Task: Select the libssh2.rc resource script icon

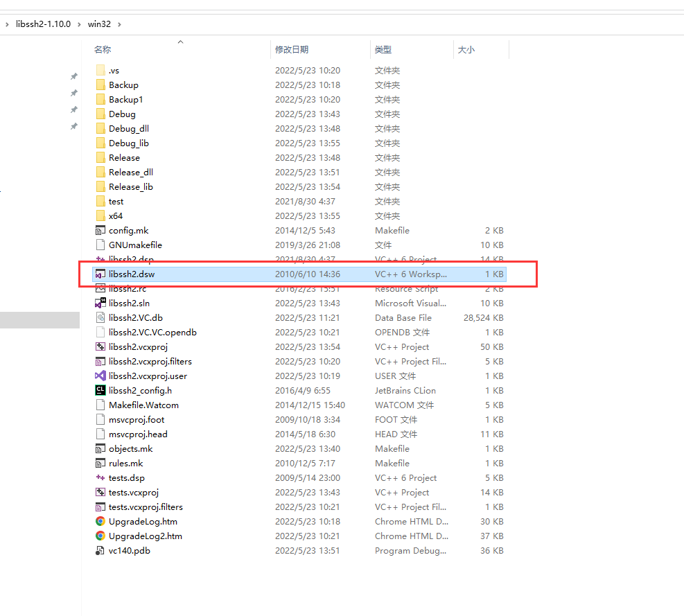Action: pos(100,288)
